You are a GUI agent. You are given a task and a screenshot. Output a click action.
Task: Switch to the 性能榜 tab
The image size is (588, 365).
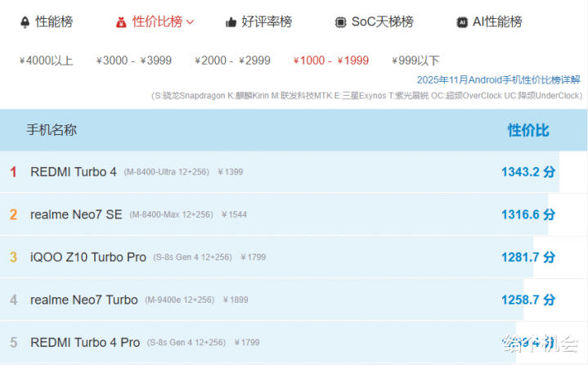(x=54, y=22)
